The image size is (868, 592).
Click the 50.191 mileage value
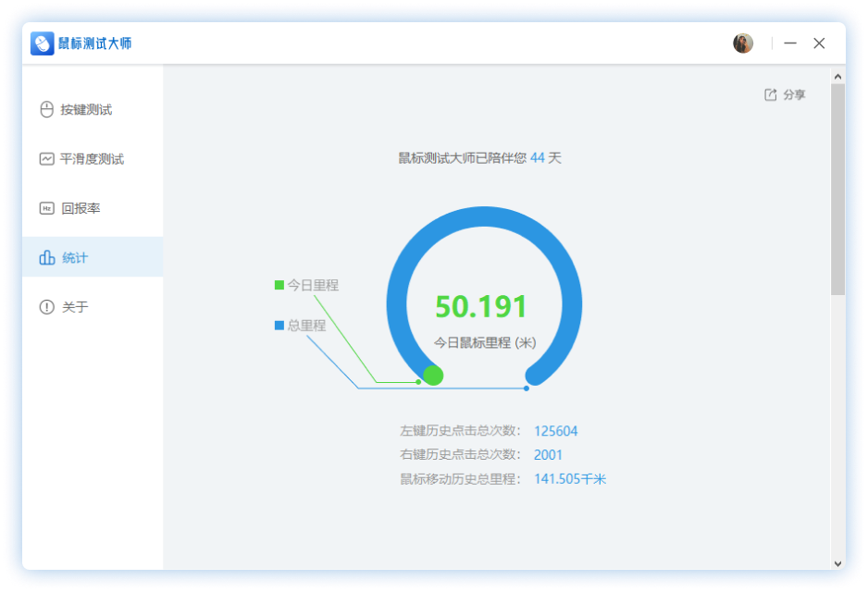pos(480,306)
